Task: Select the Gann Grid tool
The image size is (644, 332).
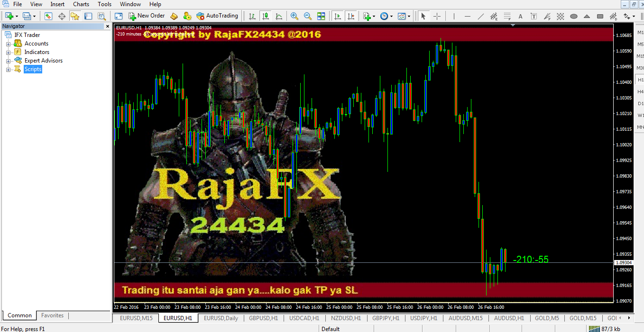Action: (x=561, y=16)
